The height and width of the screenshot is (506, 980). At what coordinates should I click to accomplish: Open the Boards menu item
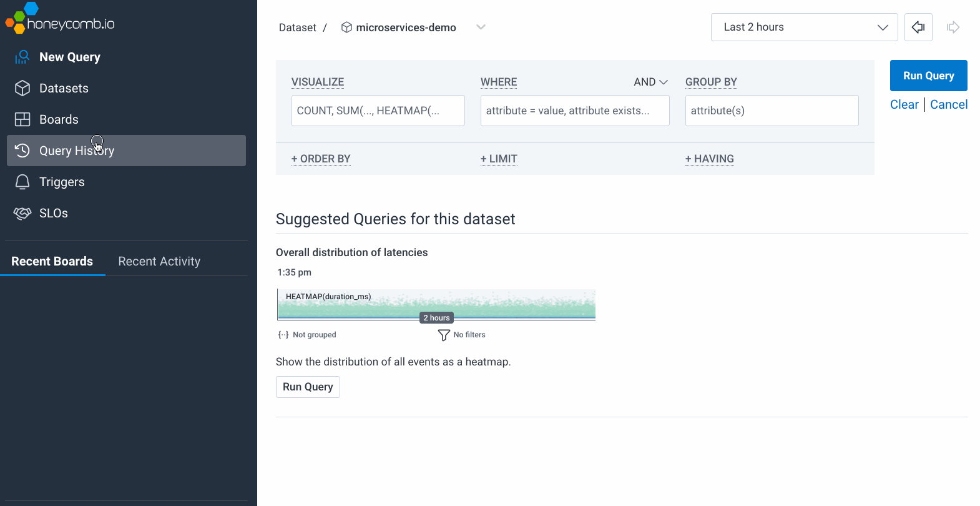coord(126,119)
